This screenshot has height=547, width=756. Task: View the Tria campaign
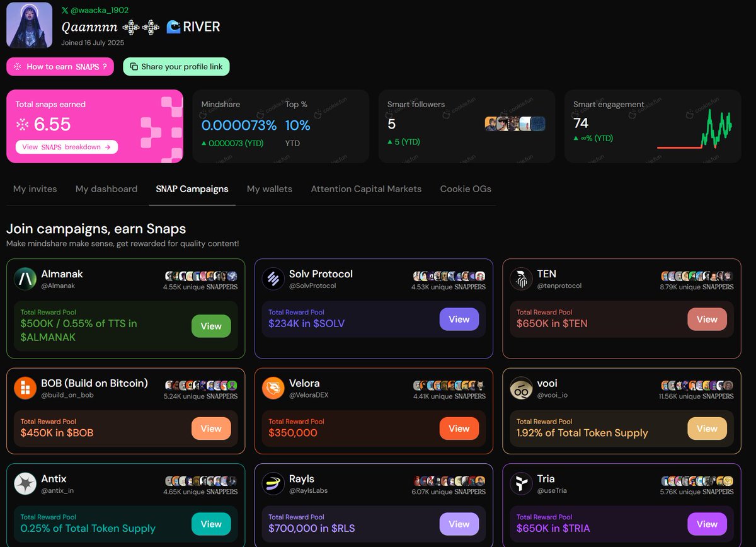coord(707,524)
